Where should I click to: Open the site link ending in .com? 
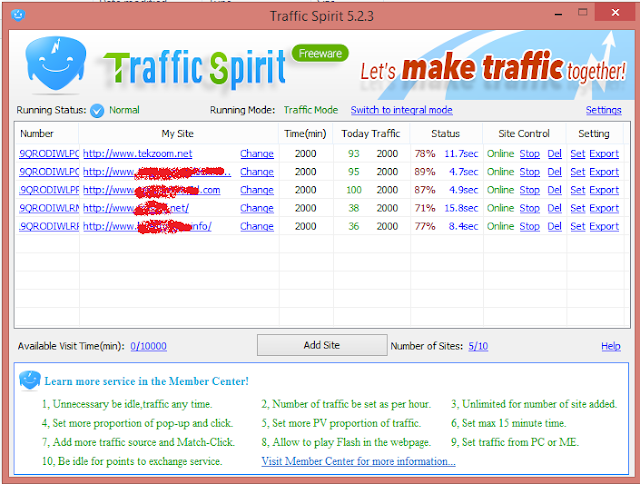tap(151, 190)
